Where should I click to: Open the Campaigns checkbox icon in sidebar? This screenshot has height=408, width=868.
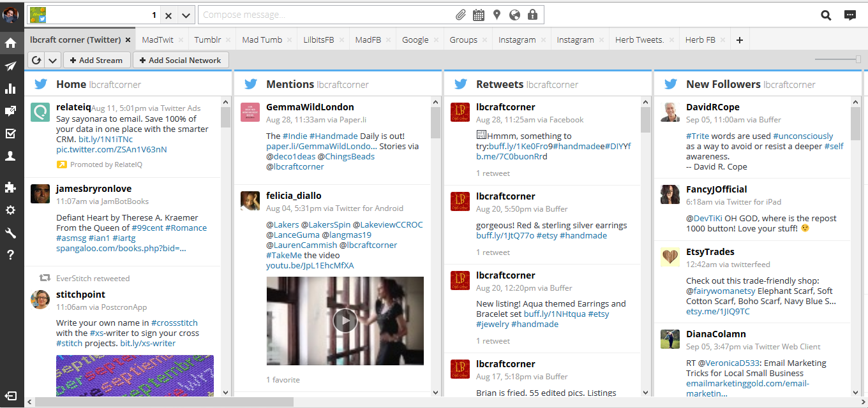pyautogui.click(x=11, y=133)
